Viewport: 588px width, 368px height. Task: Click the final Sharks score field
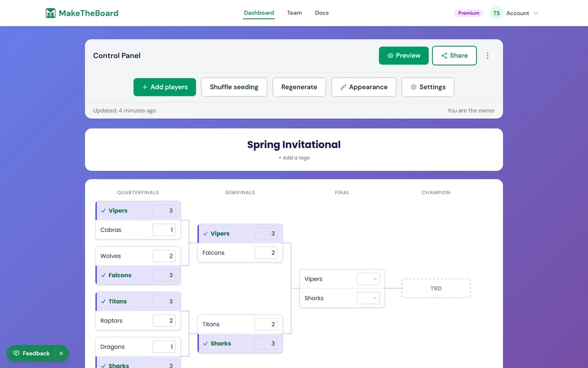pos(368,298)
